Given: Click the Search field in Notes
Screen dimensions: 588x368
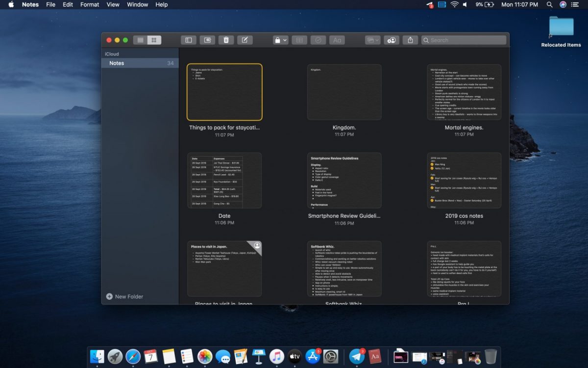Looking at the screenshot, I should 464,40.
